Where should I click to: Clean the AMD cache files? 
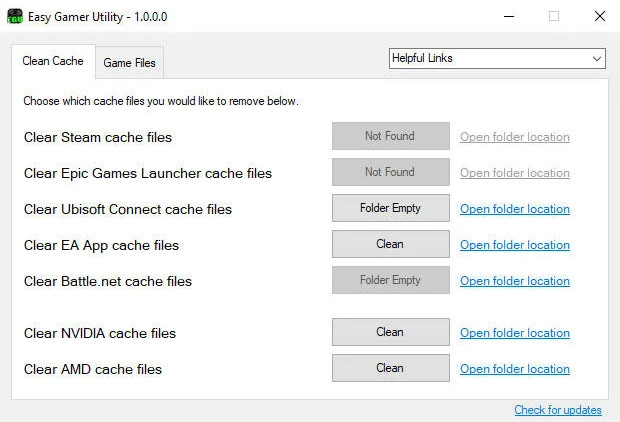pyautogui.click(x=391, y=368)
